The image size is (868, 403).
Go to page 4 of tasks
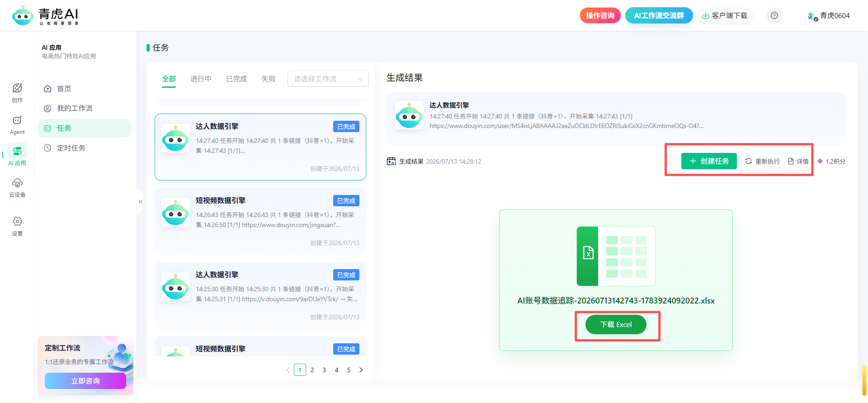pyautogui.click(x=336, y=370)
